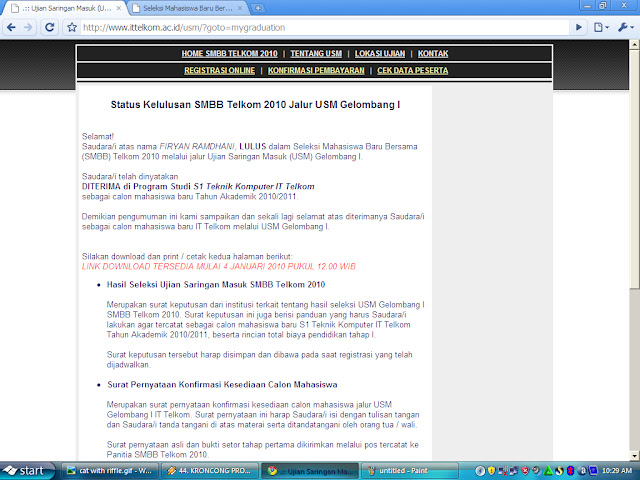Click heading Hasil Seleksi Ujian Saringan Masuk

(216, 284)
